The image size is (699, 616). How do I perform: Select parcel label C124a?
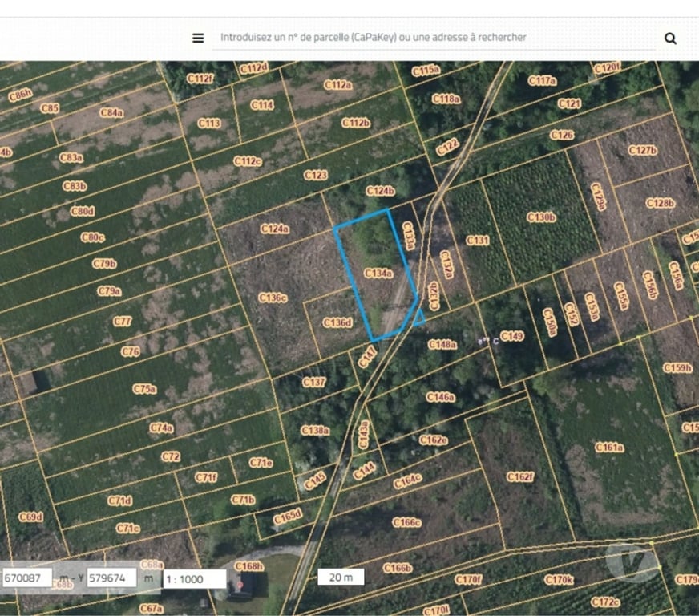point(275,229)
